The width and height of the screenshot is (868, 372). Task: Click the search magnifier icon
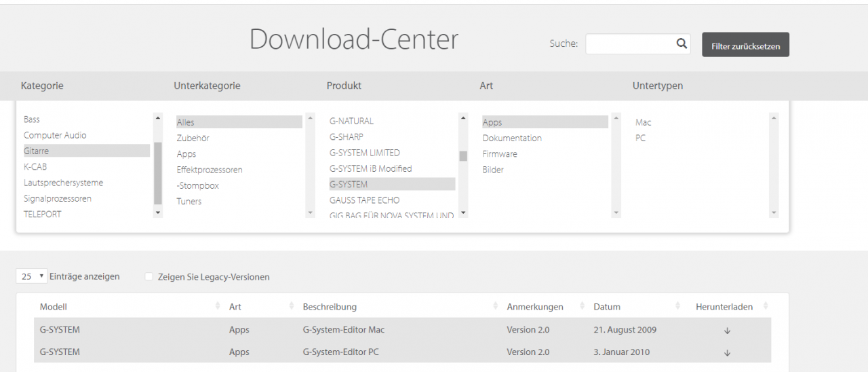(x=682, y=43)
